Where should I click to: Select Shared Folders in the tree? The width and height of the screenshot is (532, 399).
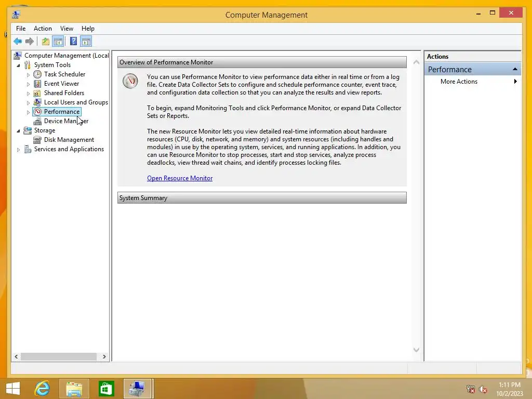64,93
